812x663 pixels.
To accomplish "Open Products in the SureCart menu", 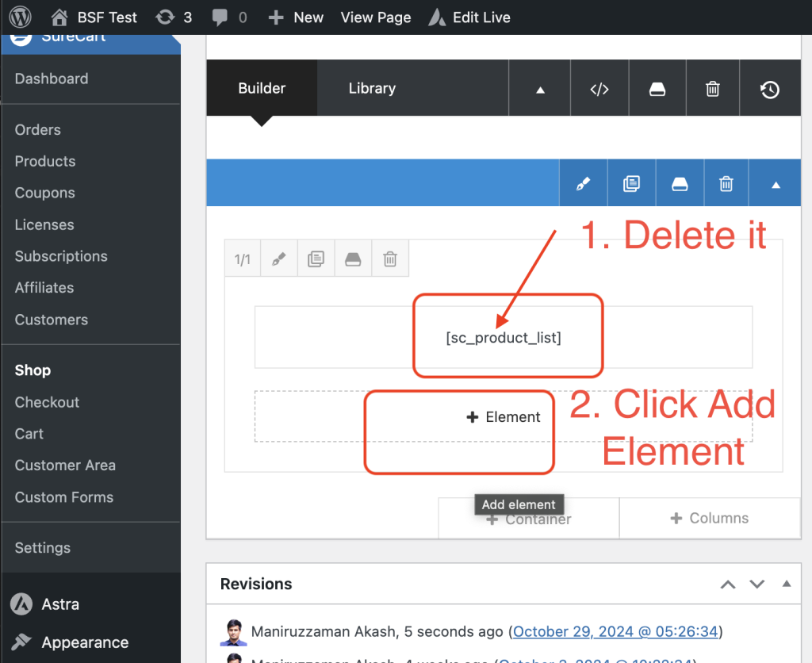I will (45, 161).
